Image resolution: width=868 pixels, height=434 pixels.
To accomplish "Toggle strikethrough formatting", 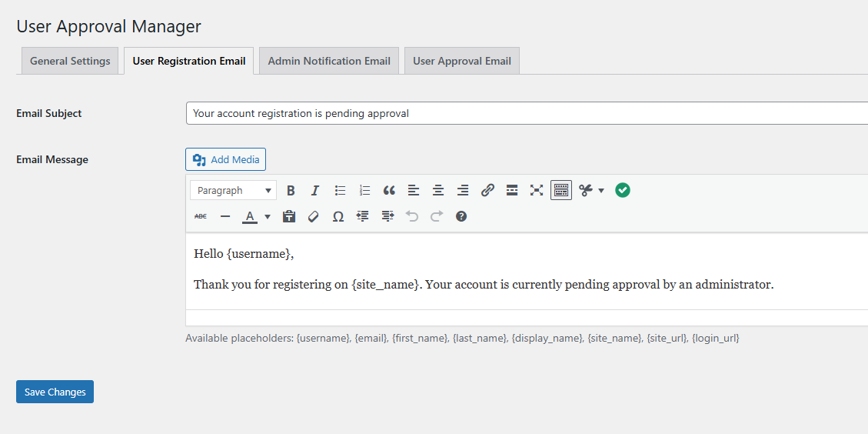I will click(201, 216).
